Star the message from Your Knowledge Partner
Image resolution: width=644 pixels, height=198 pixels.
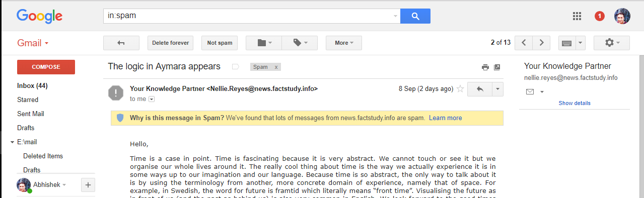[460, 89]
